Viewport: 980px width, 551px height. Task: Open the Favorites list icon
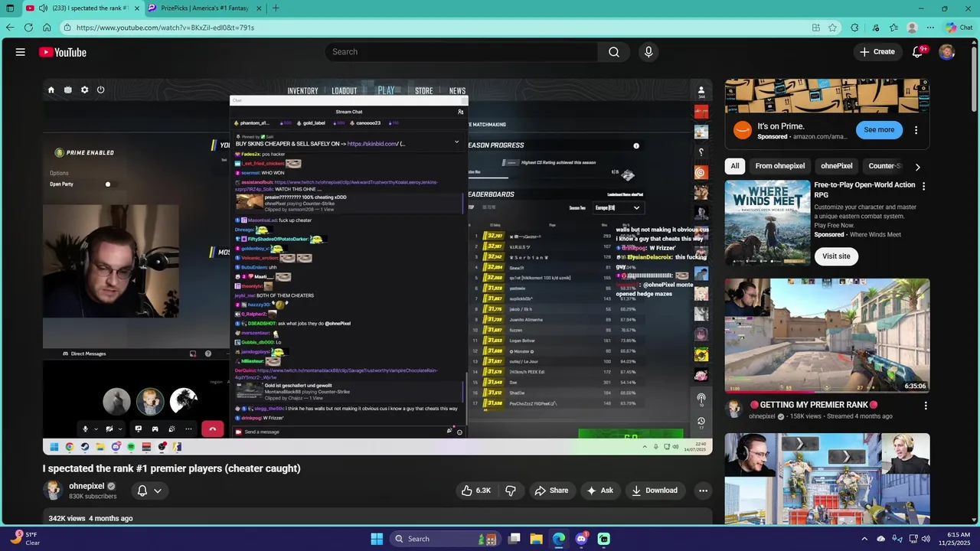[x=893, y=28]
